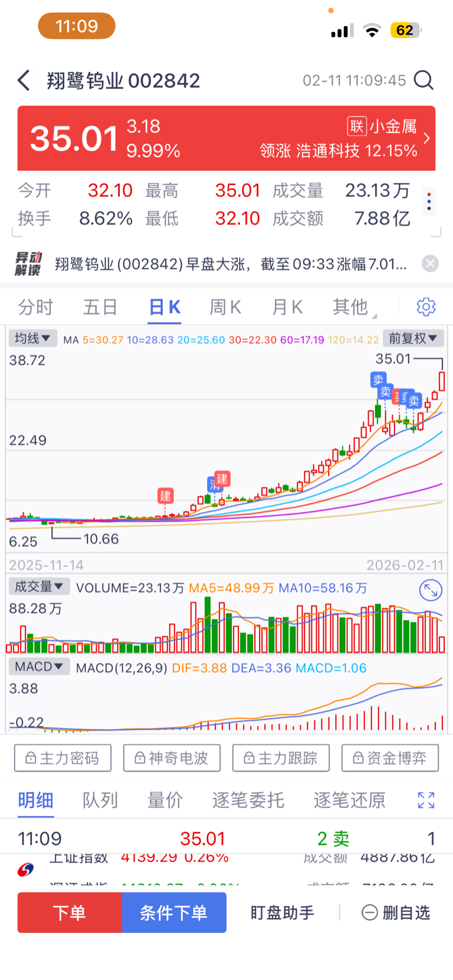
Task: Open stock search with magnifier icon
Action: tap(424, 80)
